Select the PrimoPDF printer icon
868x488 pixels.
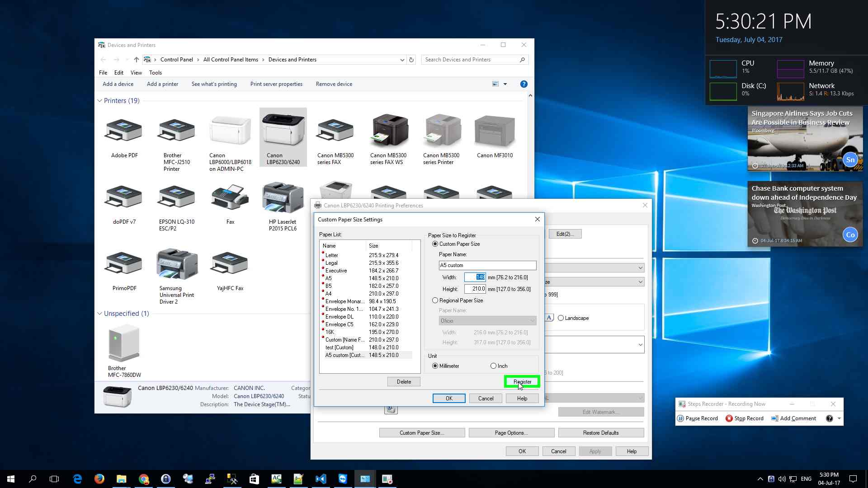(124, 264)
